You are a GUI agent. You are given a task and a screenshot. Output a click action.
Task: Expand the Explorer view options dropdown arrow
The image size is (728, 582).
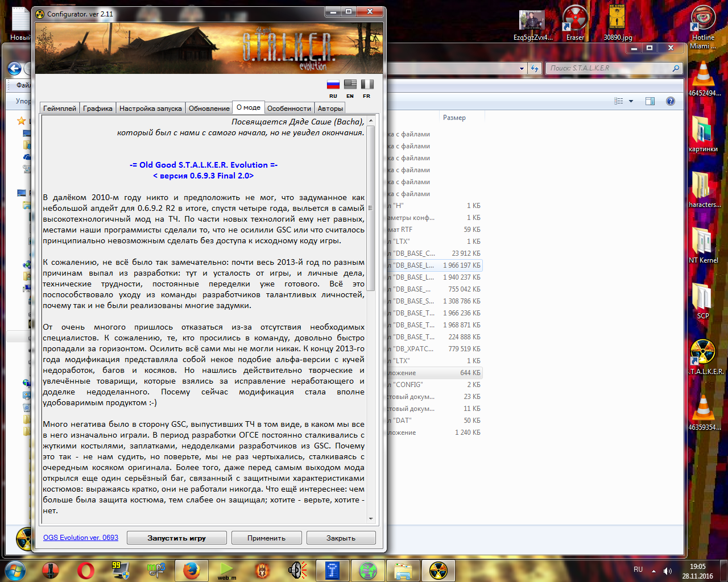631,101
